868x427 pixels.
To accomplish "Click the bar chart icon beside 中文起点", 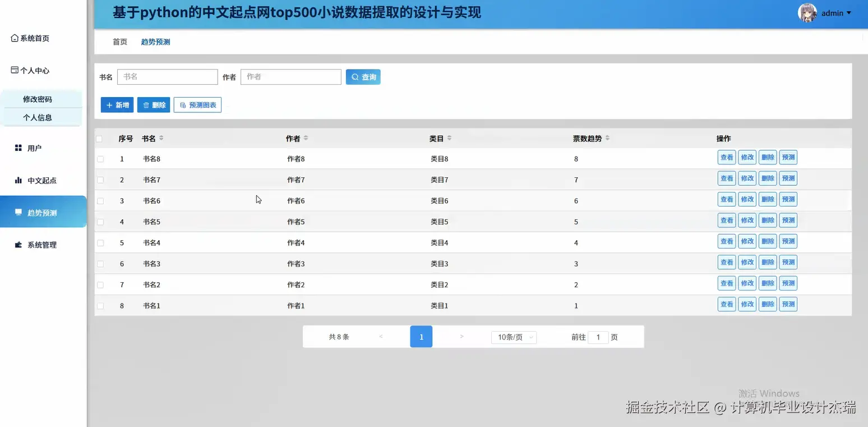I will click(x=18, y=180).
